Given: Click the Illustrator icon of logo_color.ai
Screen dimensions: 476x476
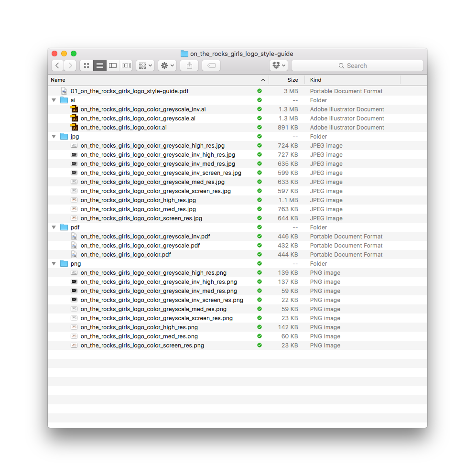Looking at the screenshot, I should (x=74, y=127).
